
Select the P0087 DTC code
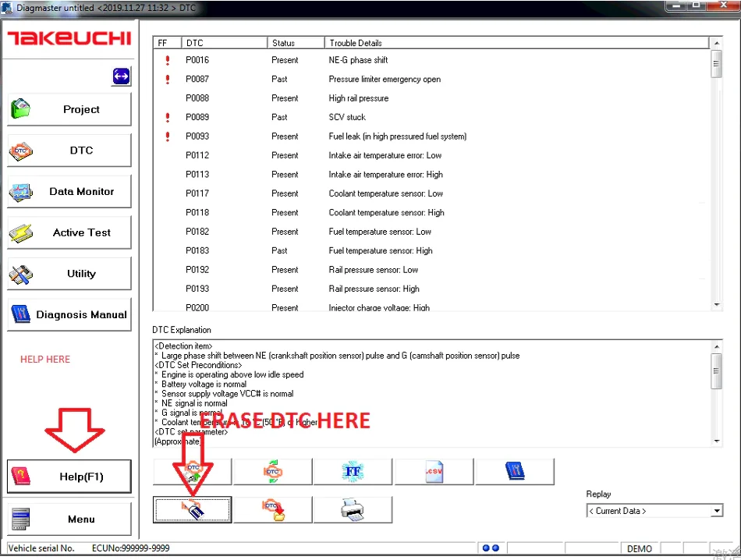click(x=197, y=79)
